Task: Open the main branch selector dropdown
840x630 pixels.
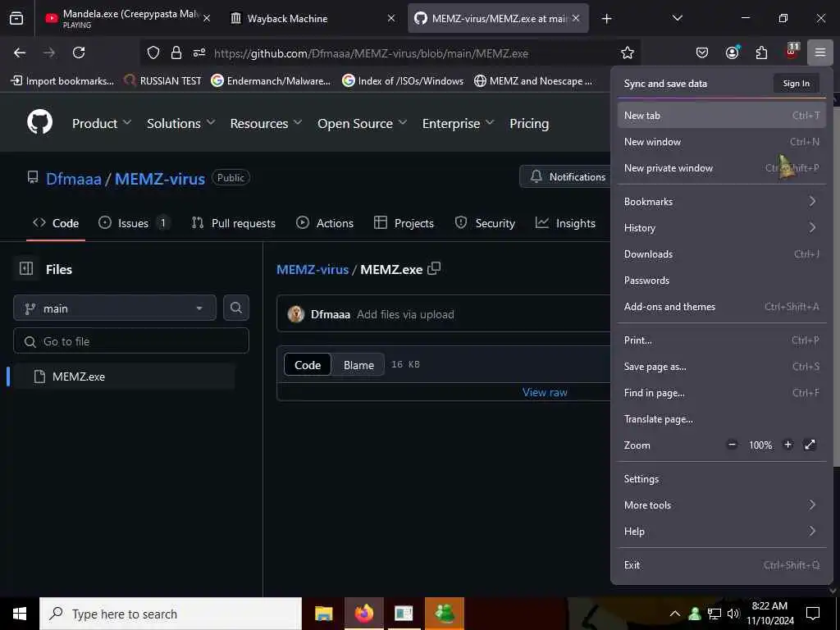Action: [x=115, y=308]
